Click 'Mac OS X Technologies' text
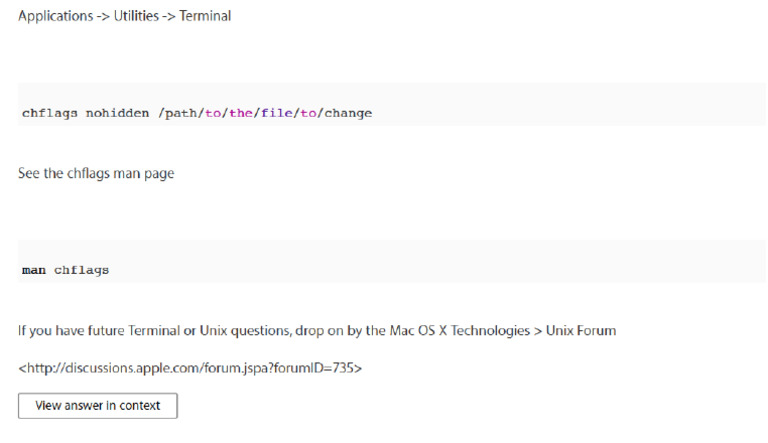Image resolution: width=768 pixels, height=443 pixels. [459, 331]
